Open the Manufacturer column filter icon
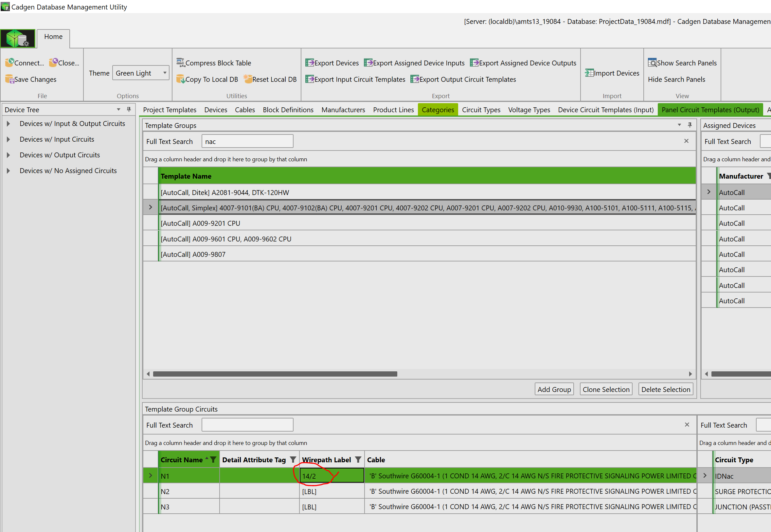Image resolution: width=771 pixels, height=532 pixels. pyautogui.click(x=769, y=176)
